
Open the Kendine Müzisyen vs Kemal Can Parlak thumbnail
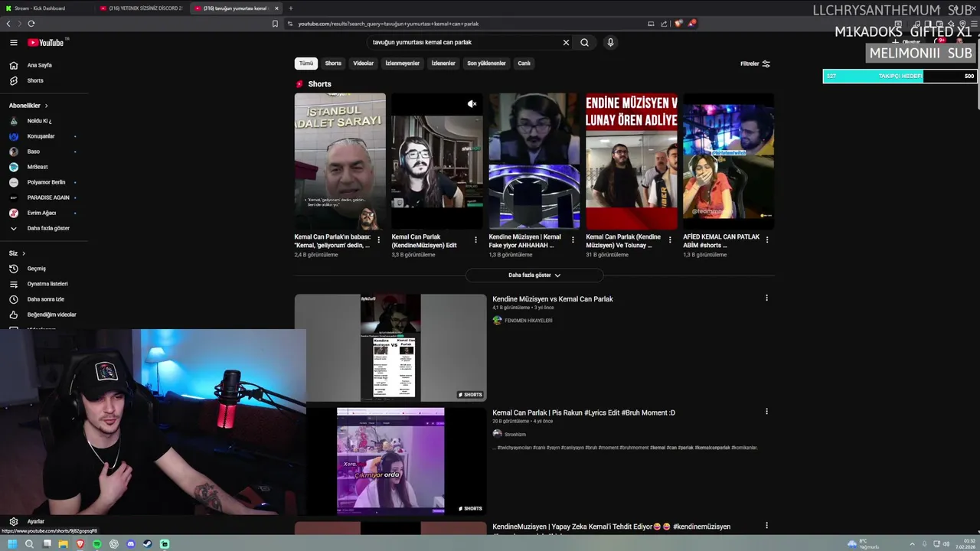pos(390,347)
